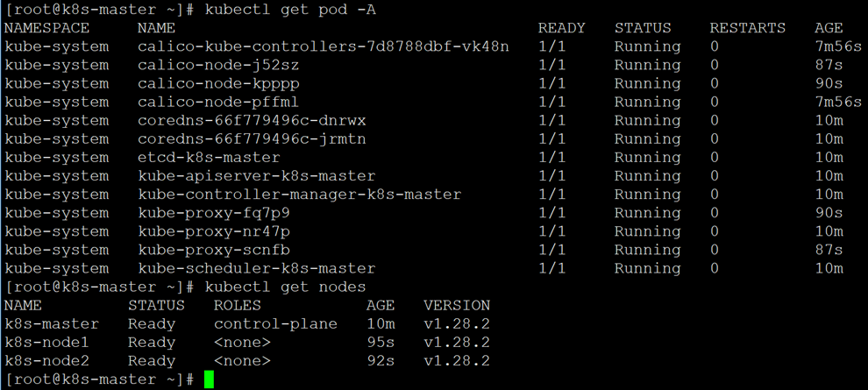Click the RESTARTS column header

[747, 28]
